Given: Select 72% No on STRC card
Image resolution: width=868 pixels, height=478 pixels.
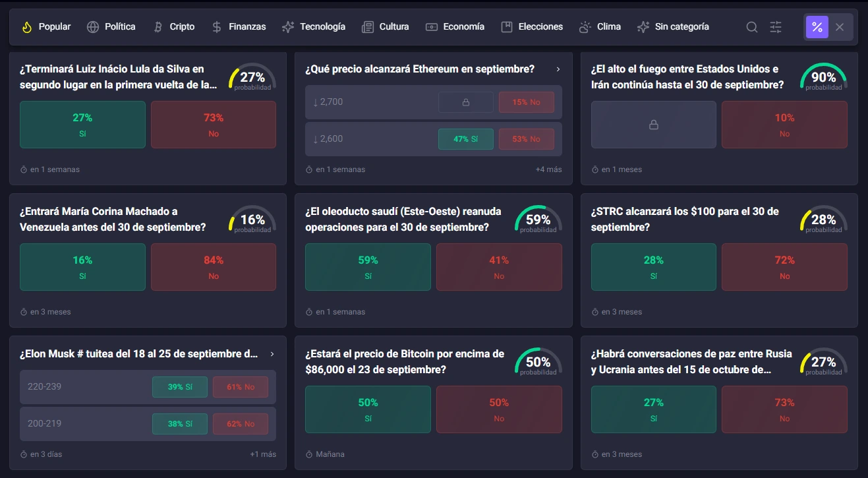Looking at the screenshot, I should (x=784, y=267).
